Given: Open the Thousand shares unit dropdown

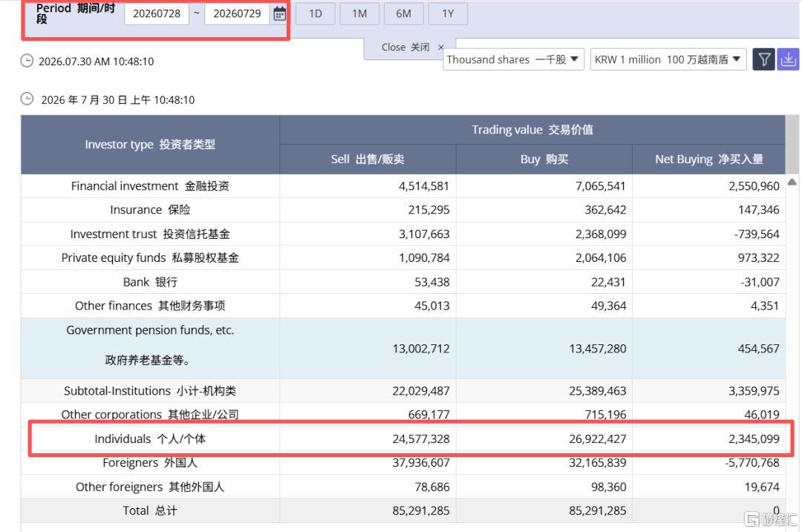Looking at the screenshot, I should pyautogui.click(x=513, y=59).
